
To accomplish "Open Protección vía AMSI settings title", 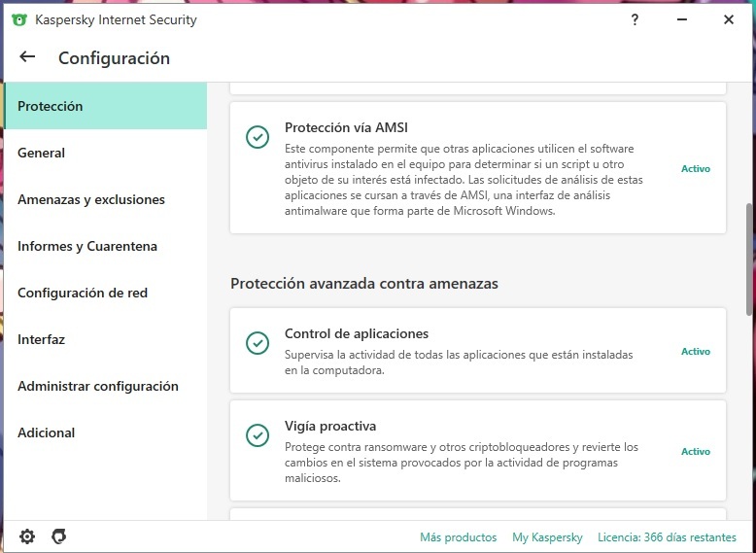I will tap(346, 127).
